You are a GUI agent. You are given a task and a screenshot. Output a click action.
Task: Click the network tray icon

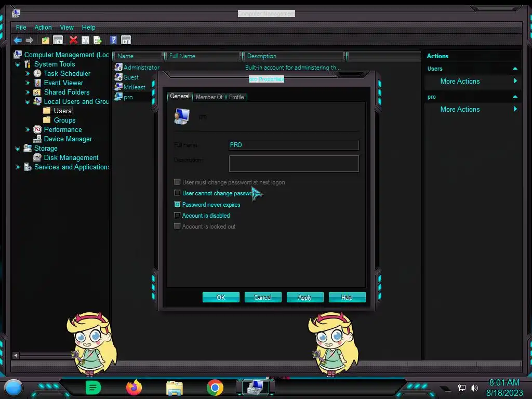(462, 388)
